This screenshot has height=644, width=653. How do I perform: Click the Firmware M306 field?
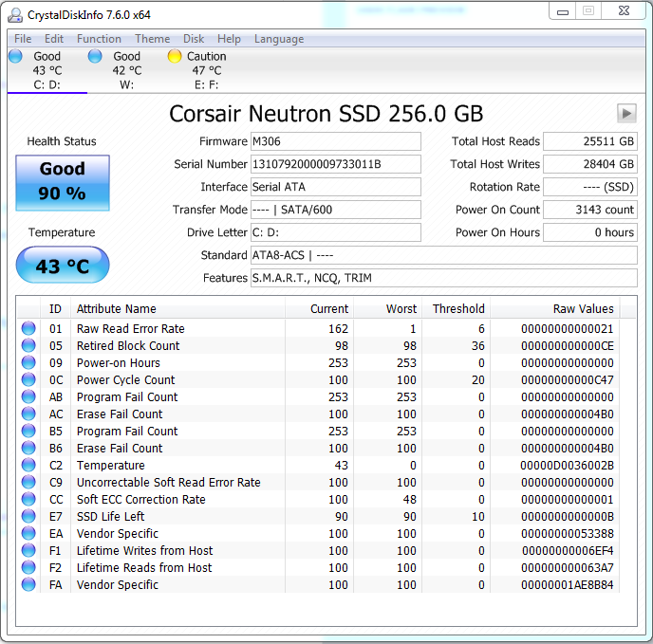point(335,141)
